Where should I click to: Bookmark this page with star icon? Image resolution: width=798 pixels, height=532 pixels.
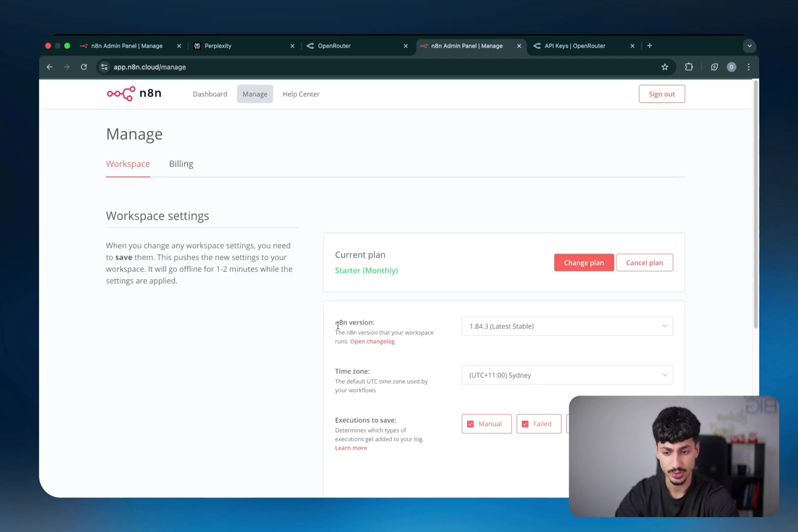tap(665, 67)
